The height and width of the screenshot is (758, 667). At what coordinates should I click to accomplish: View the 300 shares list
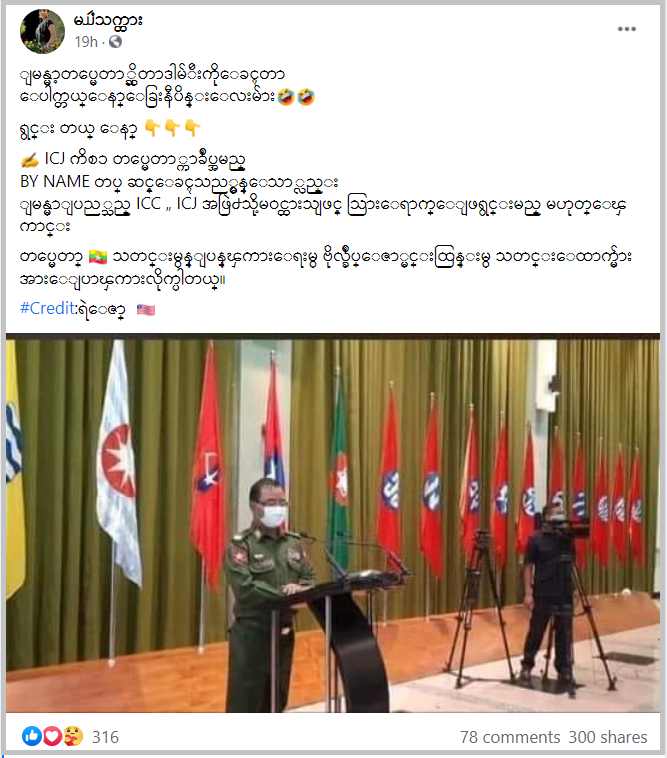click(608, 737)
